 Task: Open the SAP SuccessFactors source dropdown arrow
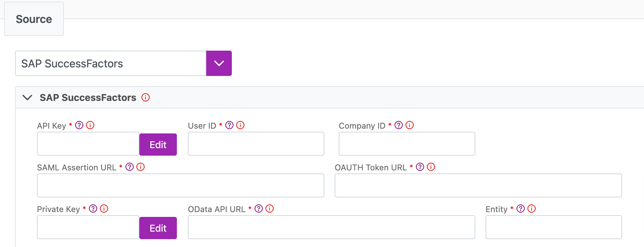click(219, 63)
